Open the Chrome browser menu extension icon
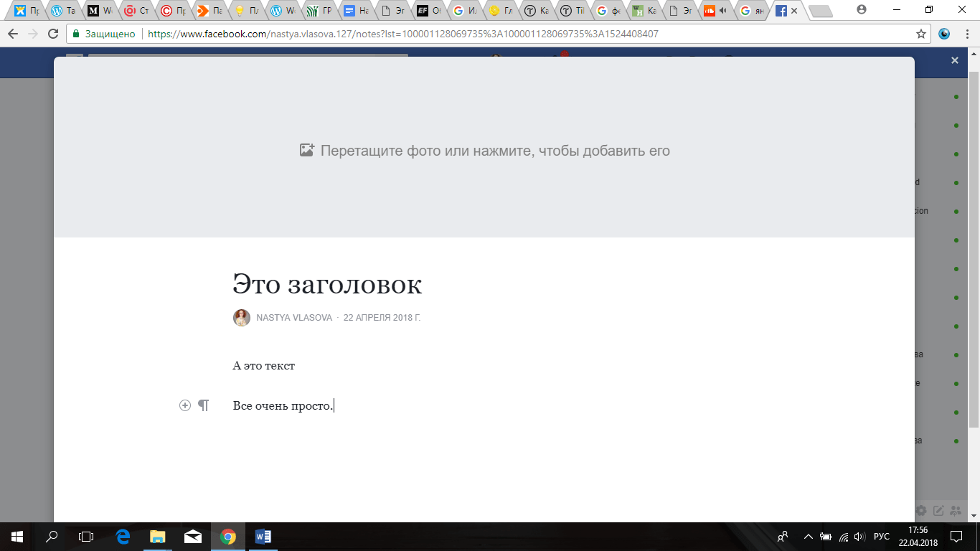 (945, 33)
